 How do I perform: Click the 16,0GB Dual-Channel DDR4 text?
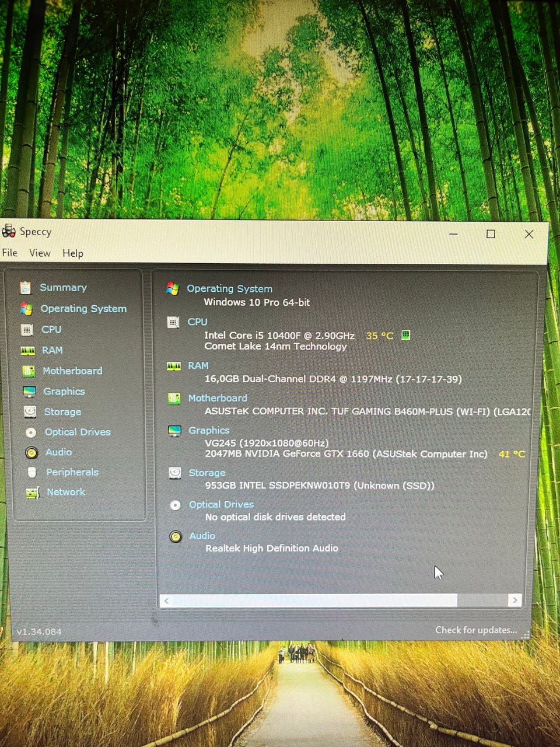[333, 379]
